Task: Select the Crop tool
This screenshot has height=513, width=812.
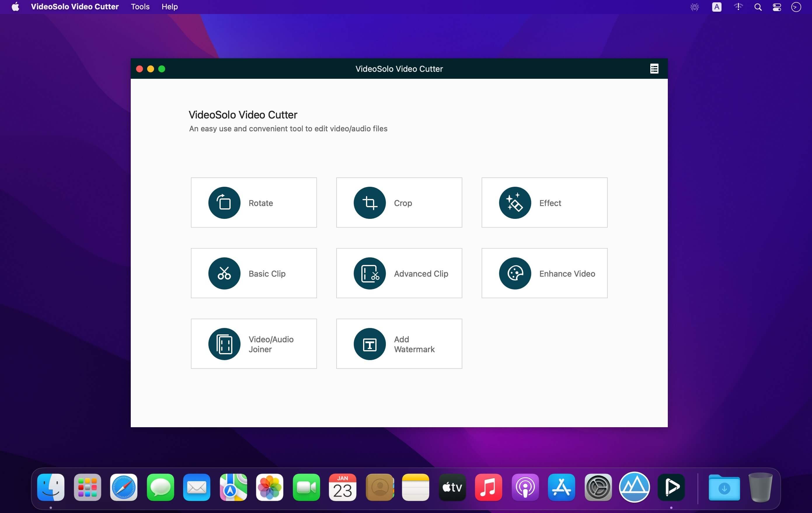Action: click(x=399, y=203)
